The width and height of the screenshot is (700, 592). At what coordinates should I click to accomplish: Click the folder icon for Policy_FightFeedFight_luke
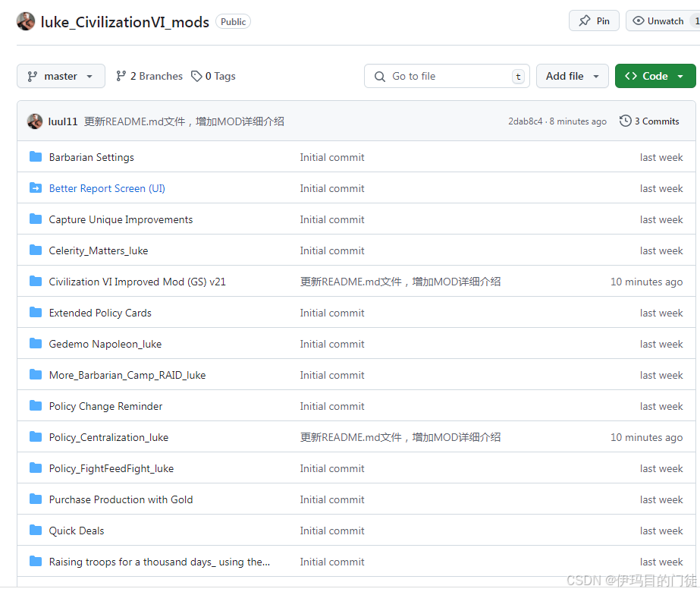tap(36, 468)
